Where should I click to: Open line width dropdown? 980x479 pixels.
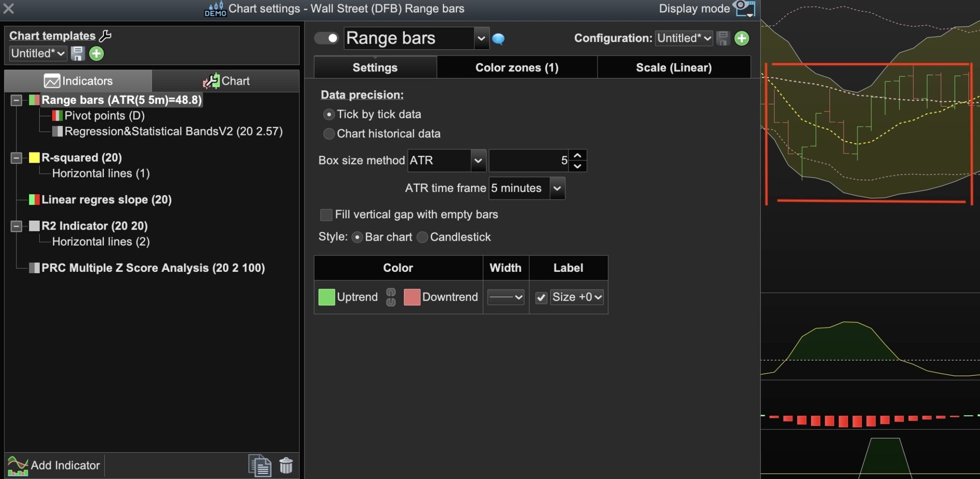506,297
